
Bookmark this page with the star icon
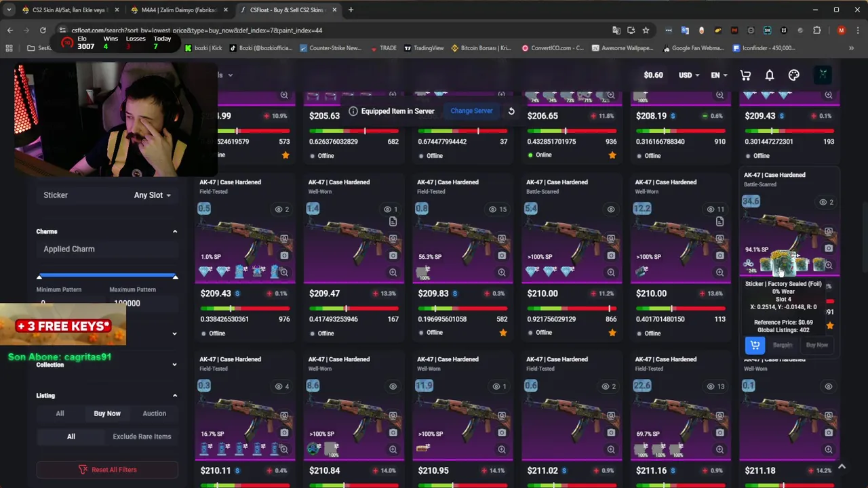click(646, 30)
